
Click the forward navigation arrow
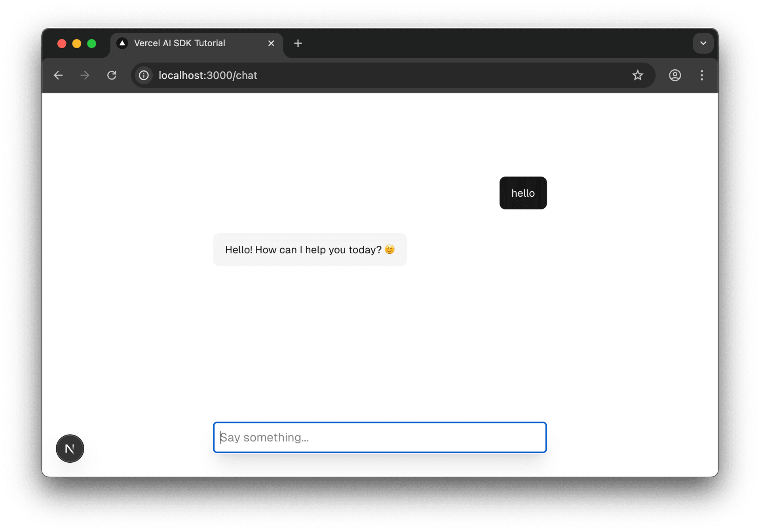point(85,75)
